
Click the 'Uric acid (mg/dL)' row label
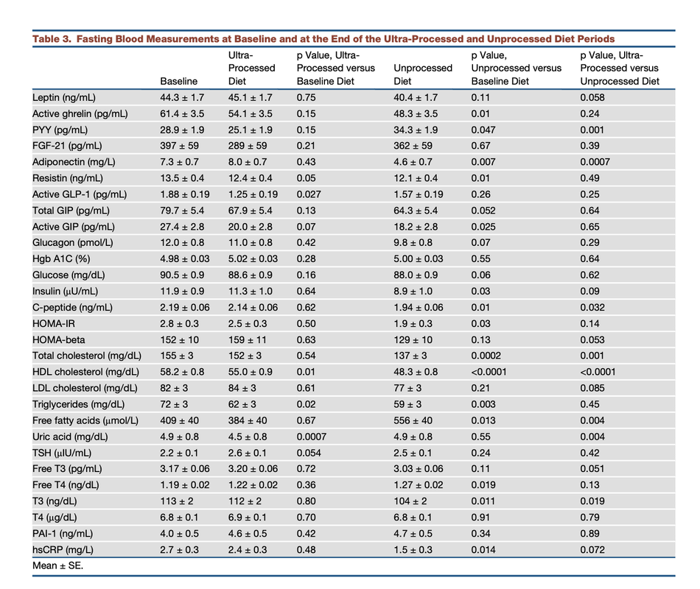pos(70,437)
